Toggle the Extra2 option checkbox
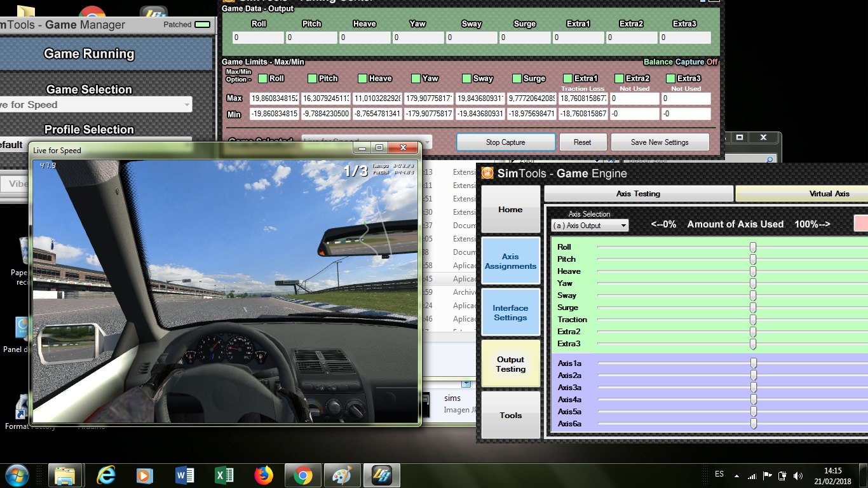The image size is (868, 488). point(619,78)
